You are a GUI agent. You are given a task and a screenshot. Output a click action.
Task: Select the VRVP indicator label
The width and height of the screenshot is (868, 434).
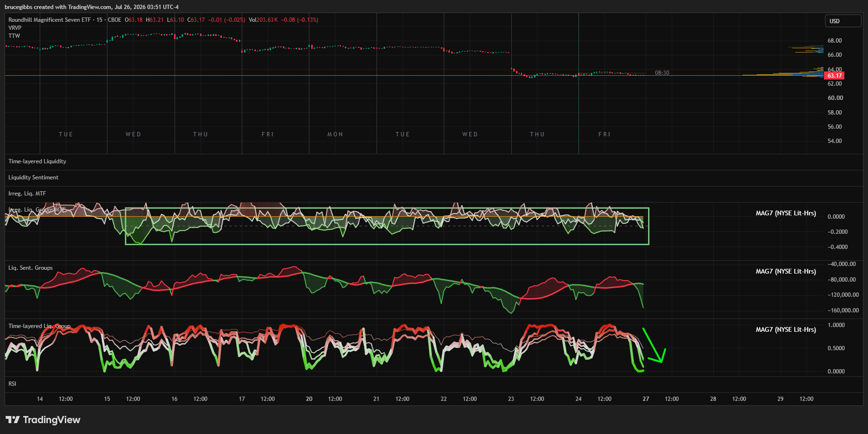tap(15, 28)
